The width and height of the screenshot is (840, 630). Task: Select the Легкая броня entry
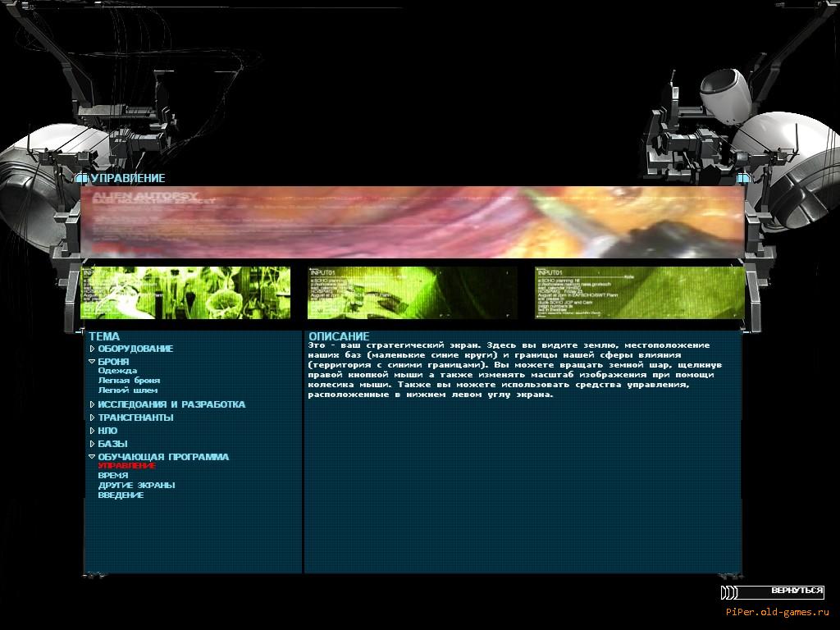tap(129, 381)
